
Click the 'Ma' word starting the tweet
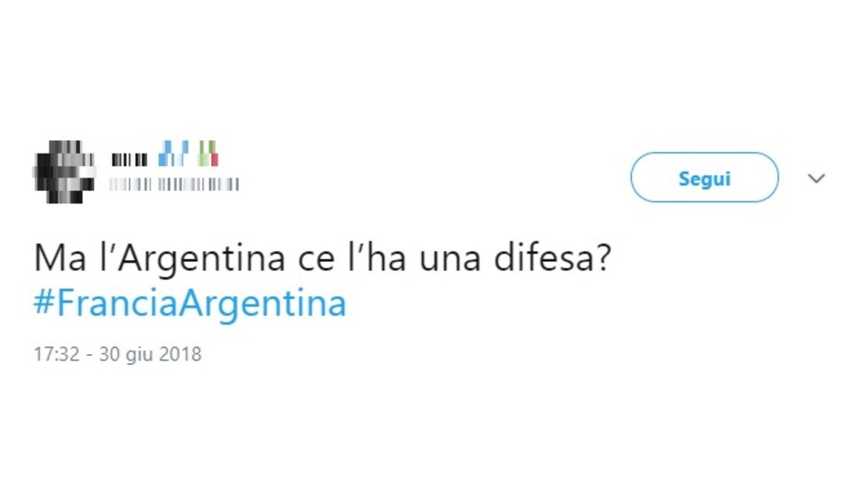[x=60, y=258]
